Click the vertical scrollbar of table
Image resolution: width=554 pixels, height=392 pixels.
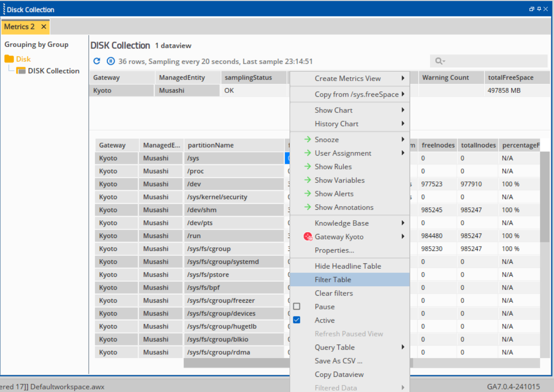click(x=545, y=196)
